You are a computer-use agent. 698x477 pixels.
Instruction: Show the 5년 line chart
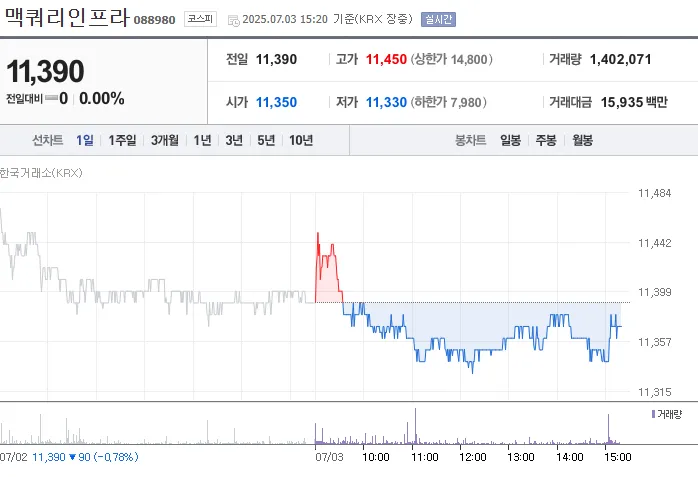[x=266, y=141]
